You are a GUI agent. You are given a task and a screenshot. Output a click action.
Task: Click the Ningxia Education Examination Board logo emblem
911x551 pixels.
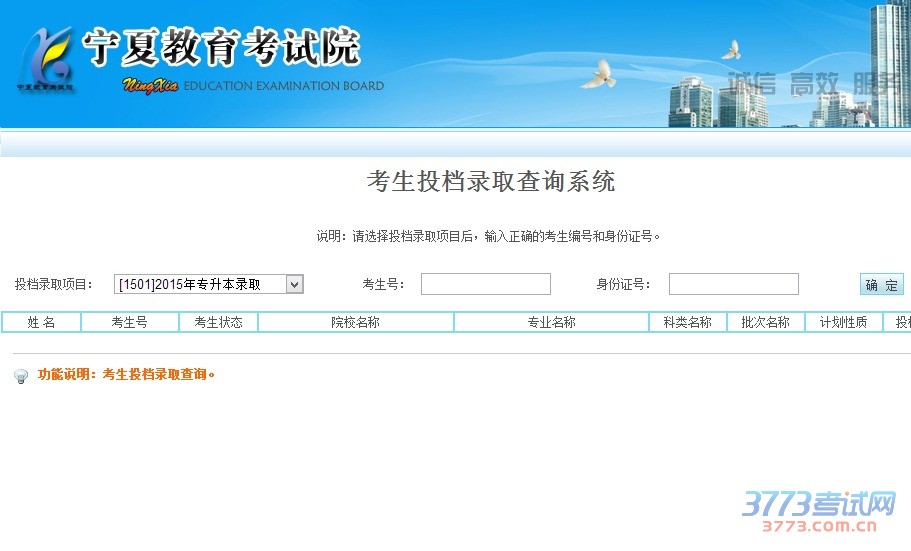46,58
